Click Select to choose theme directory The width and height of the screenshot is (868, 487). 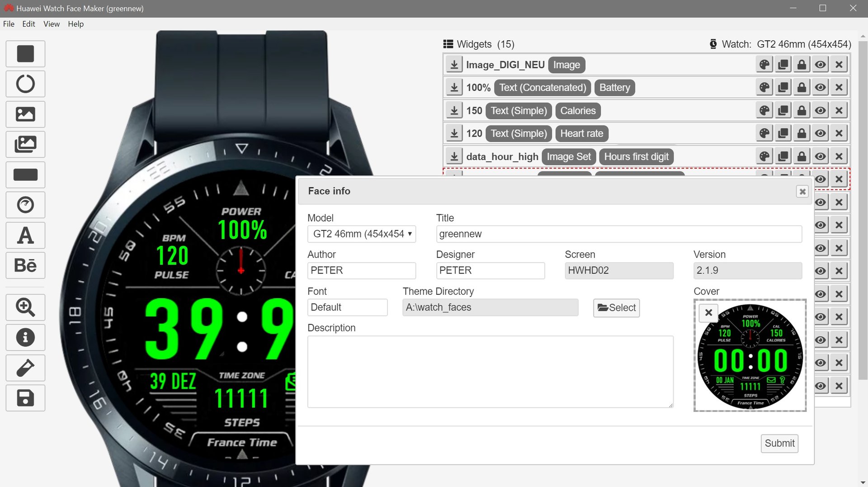(616, 307)
